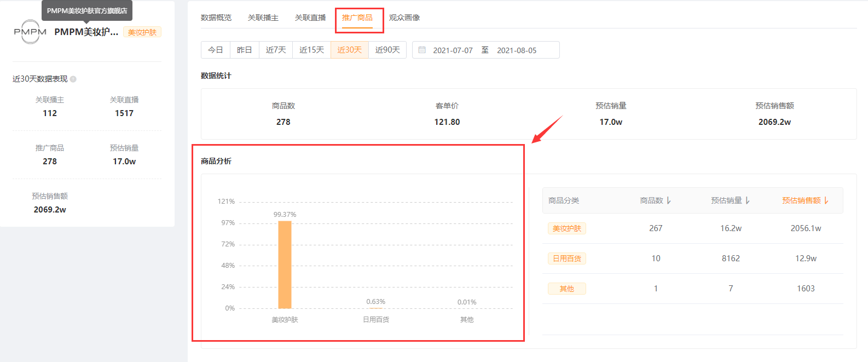Click the 美妆护肤 tag beside shop name
The image size is (868, 362).
[x=142, y=32]
